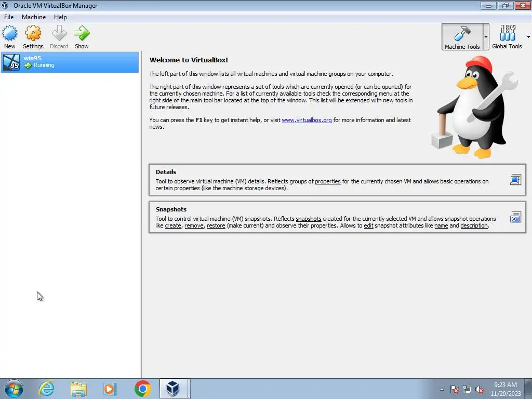
Task: Open the Details tool icon
Action: click(x=515, y=179)
